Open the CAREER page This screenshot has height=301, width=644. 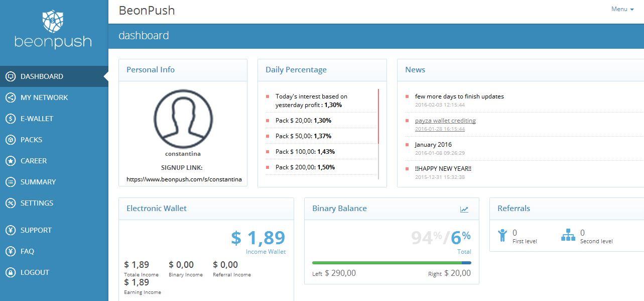click(x=54, y=161)
